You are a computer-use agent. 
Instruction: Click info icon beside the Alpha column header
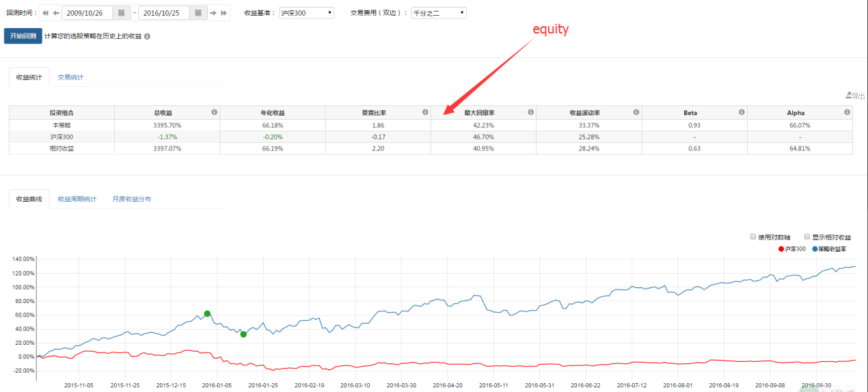pos(847,112)
